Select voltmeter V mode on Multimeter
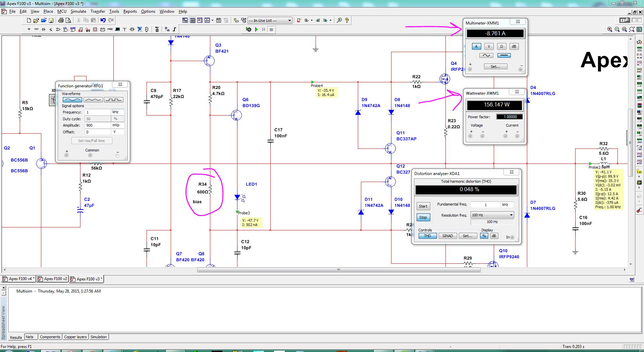The image size is (644, 352). coord(489,47)
